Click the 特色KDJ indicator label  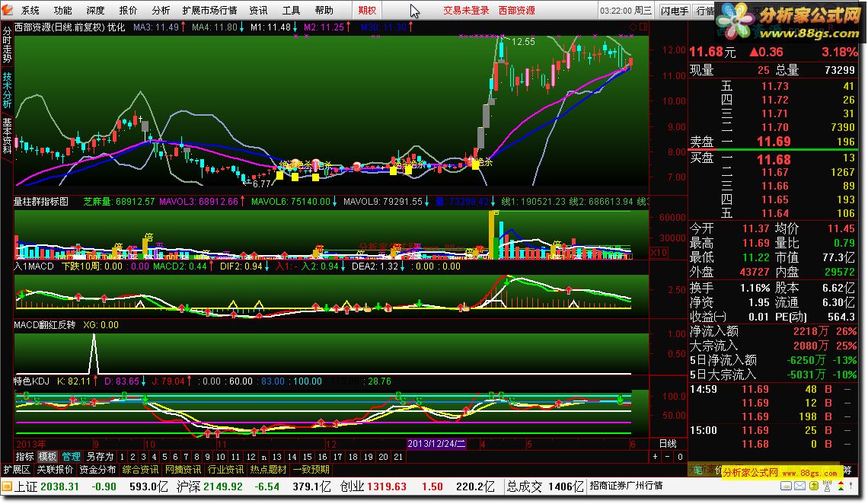31,381
